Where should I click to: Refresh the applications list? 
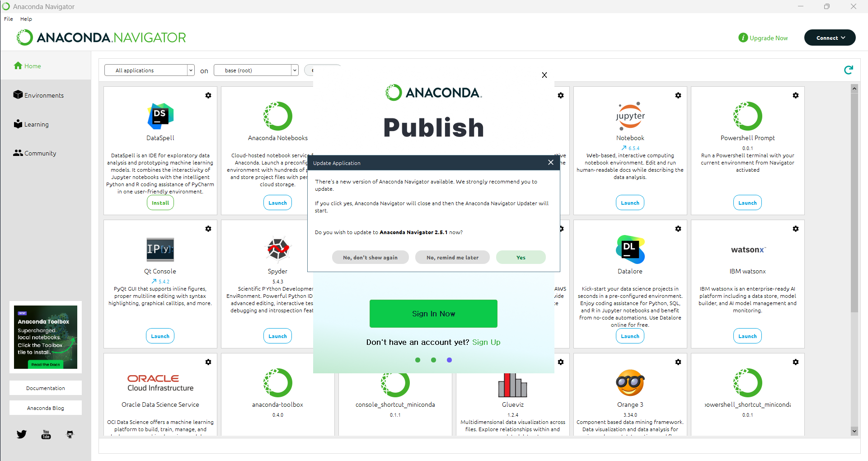[x=849, y=70]
